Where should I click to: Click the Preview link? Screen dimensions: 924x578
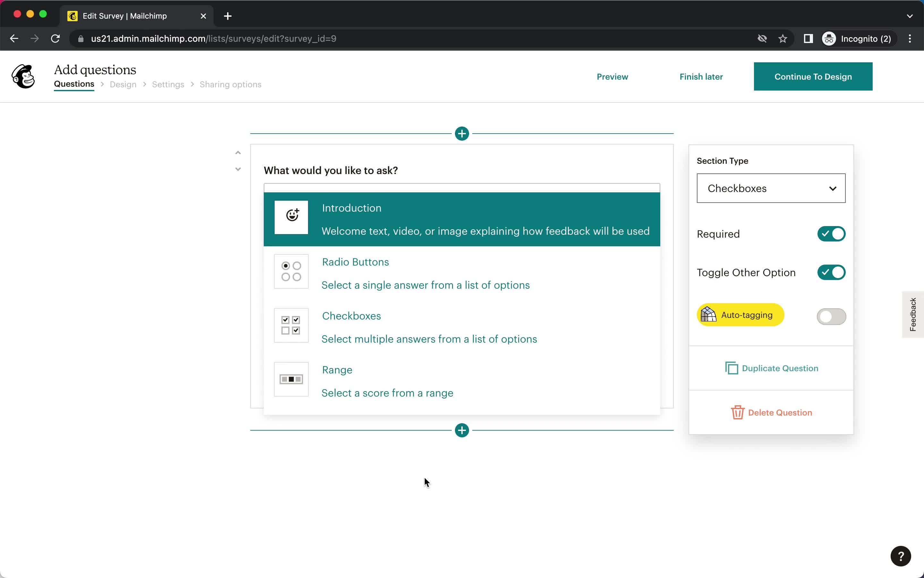pos(612,76)
